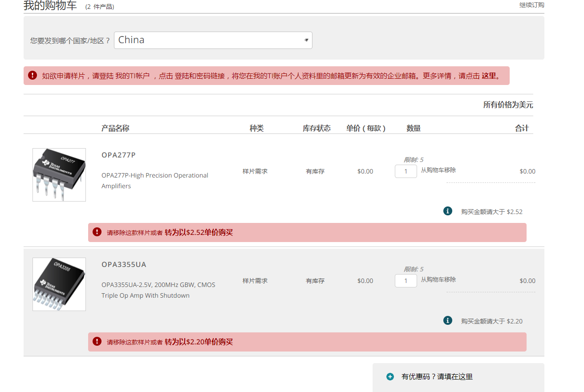Click the OPA3355UA quantity input field
The image size is (584, 392).
[406, 281]
